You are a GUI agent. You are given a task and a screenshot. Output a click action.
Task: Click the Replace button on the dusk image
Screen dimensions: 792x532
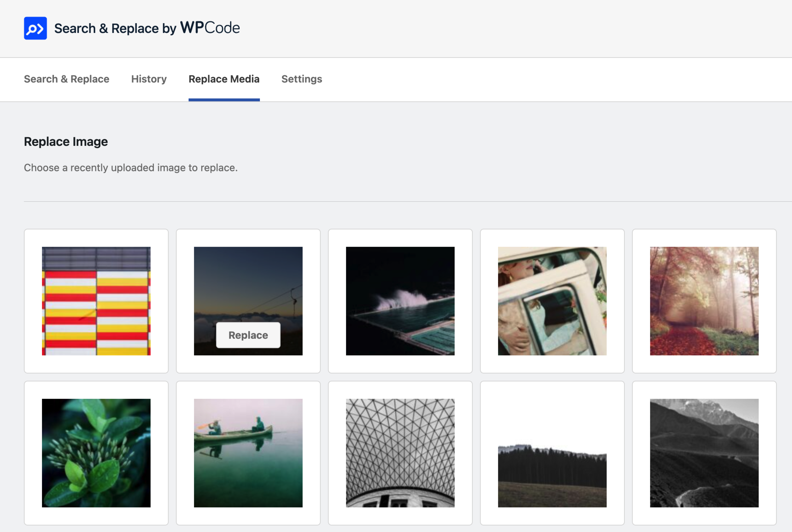click(x=248, y=335)
